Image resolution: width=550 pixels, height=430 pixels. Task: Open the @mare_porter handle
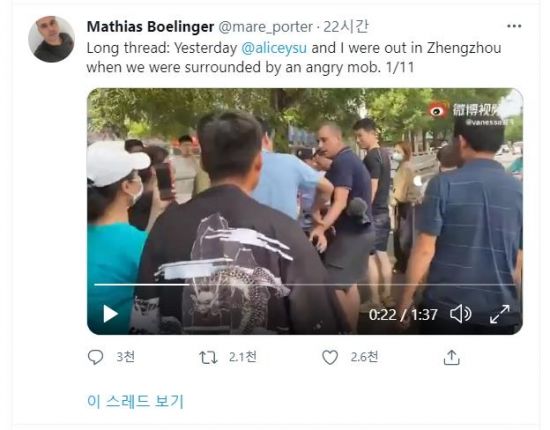point(266,27)
